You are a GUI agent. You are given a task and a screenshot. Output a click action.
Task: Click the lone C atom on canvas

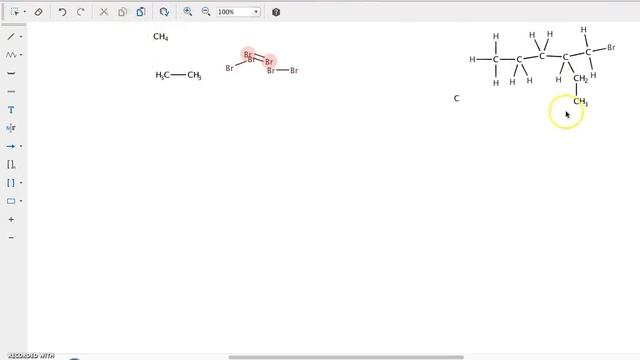point(456,98)
